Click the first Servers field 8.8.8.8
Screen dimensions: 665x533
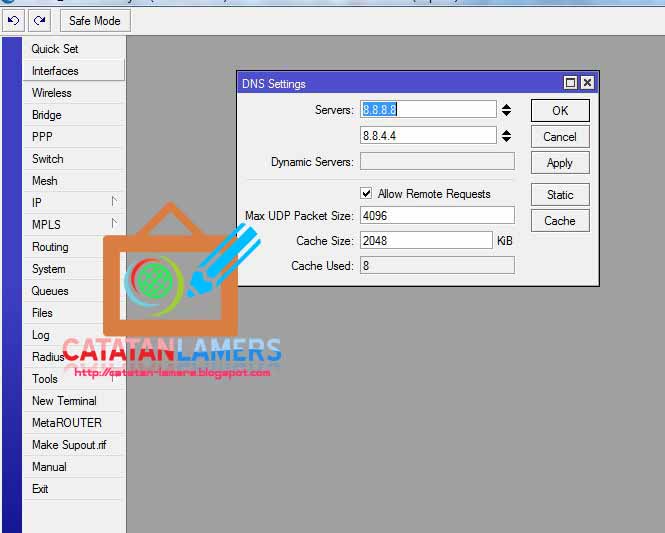pyautogui.click(x=428, y=110)
